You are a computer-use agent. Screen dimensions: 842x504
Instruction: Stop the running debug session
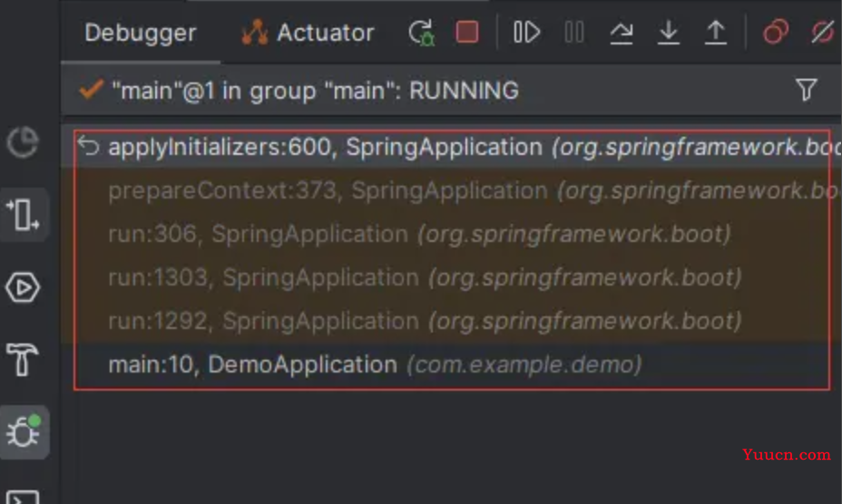click(x=467, y=33)
